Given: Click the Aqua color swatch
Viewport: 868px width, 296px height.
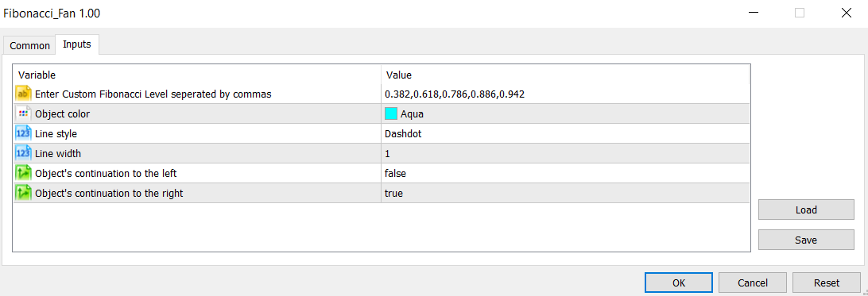Looking at the screenshot, I should 391,113.
